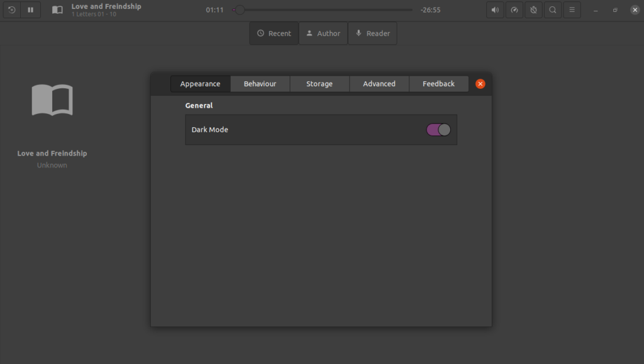Click the rewind button in the header
This screenshot has width=644, height=364.
click(x=12, y=10)
